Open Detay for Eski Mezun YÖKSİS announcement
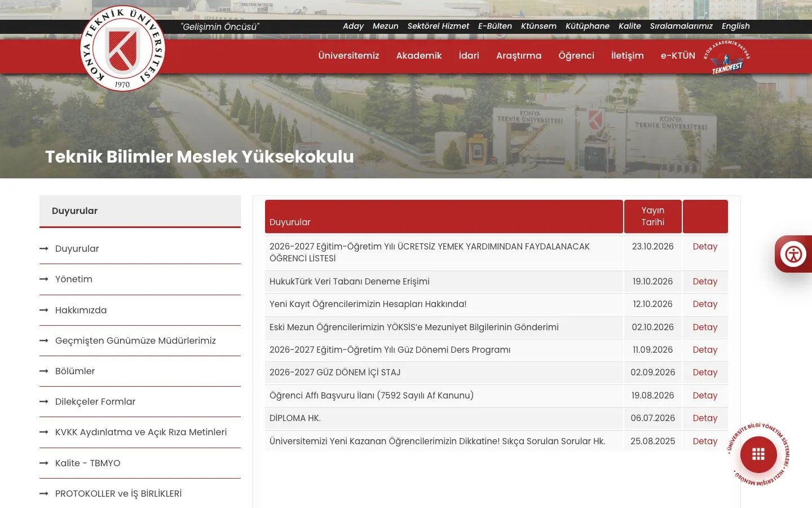The width and height of the screenshot is (812, 508). 705,327
